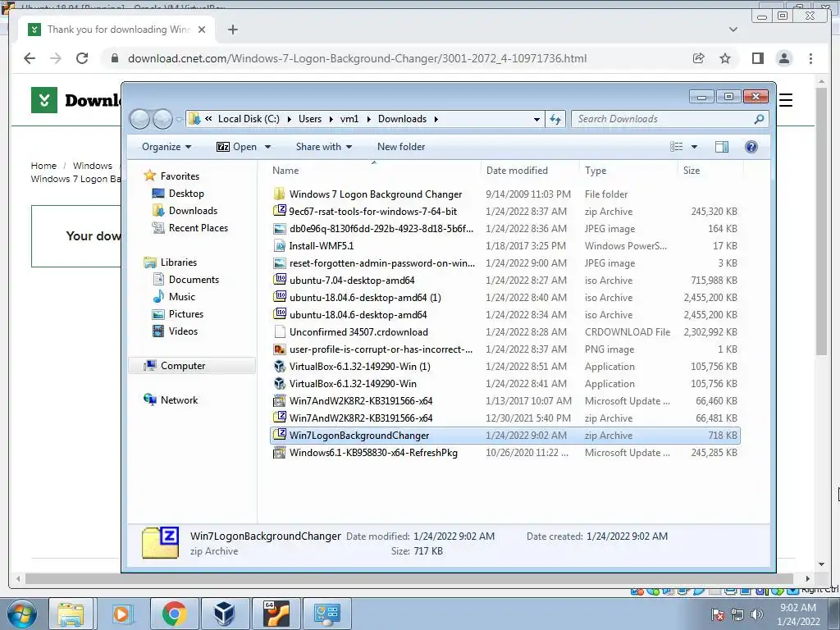Open the Chrome profile avatar

pyautogui.click(x=783, y=58)
